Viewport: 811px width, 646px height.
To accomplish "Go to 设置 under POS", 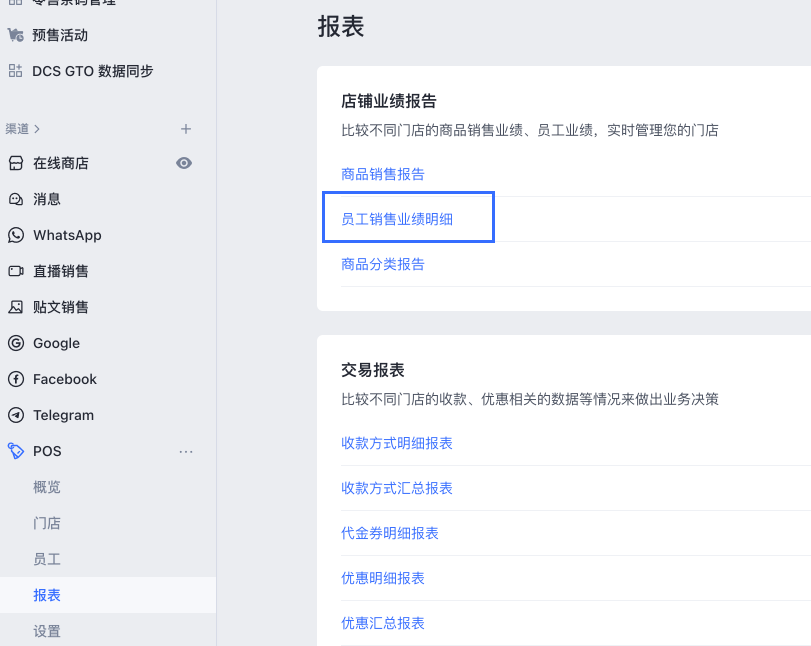I will click(47, 631).
